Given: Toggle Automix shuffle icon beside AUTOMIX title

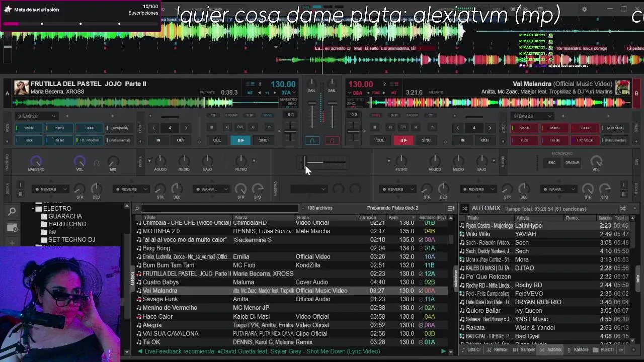Looking at the screenshot, I should tap(464, 208).
